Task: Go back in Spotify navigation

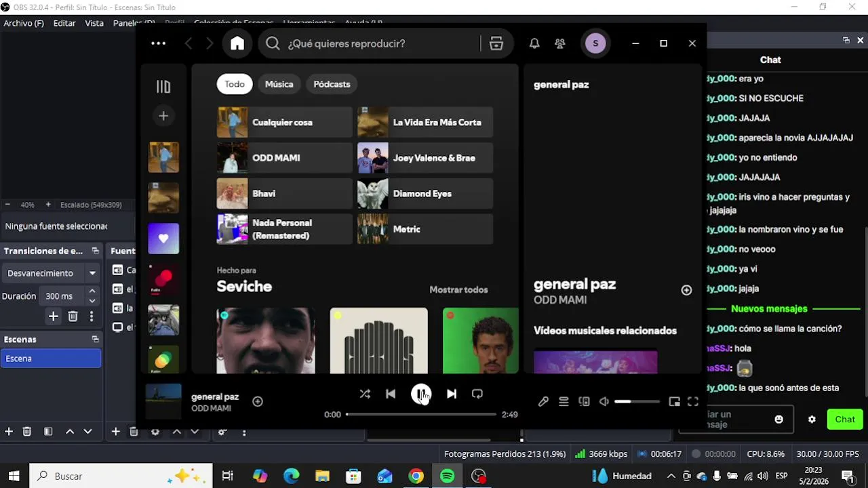Action: (x=189, y=43)
